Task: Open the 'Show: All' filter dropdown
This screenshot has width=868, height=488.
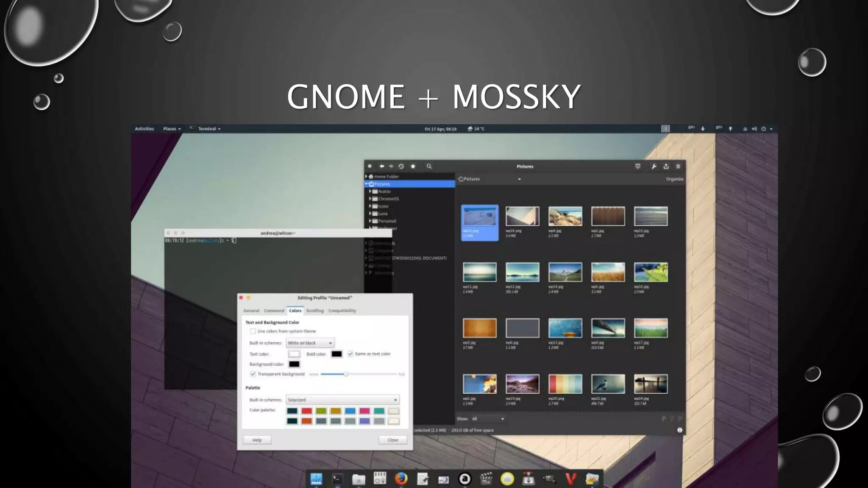Action: pyautogui.click(x=488, y=419)
